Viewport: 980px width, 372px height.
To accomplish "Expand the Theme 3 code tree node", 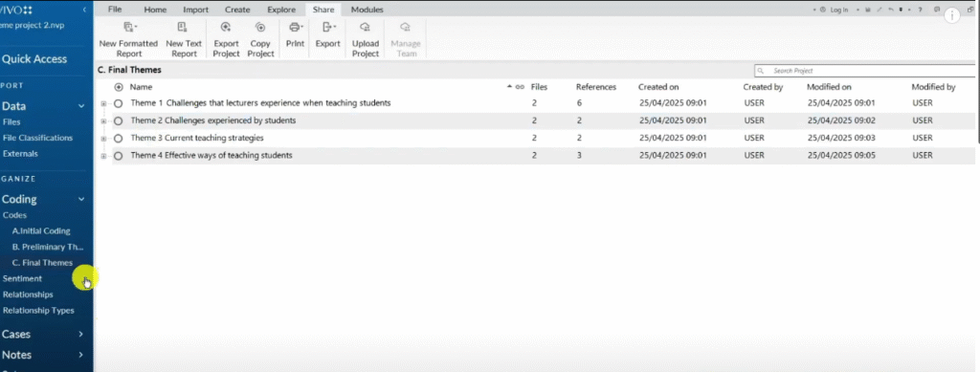I will tap(103, 139).
